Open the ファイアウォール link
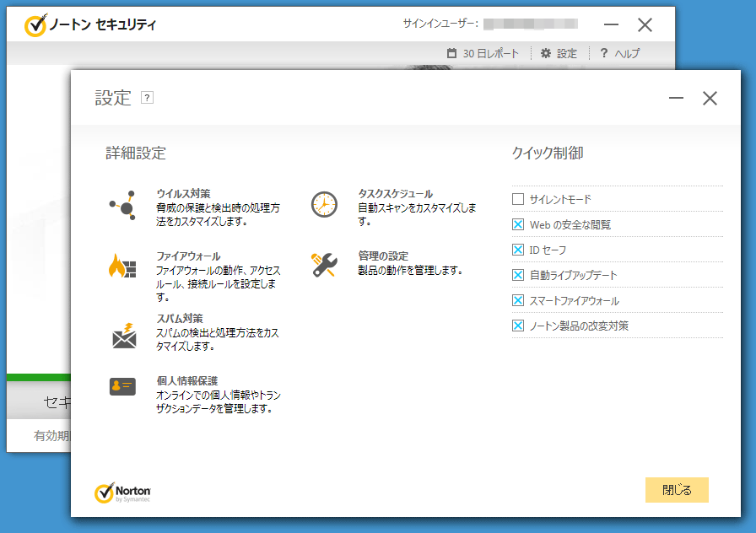This screenshot has width=756, height=533. [188, 256]
